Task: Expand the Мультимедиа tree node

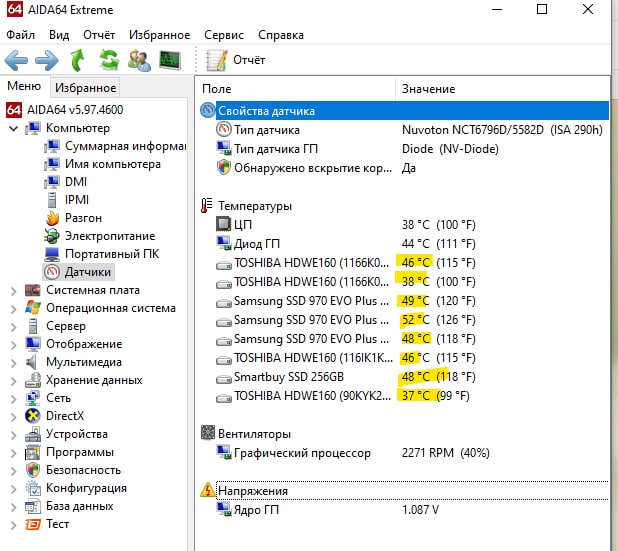Action: point(13,363)
